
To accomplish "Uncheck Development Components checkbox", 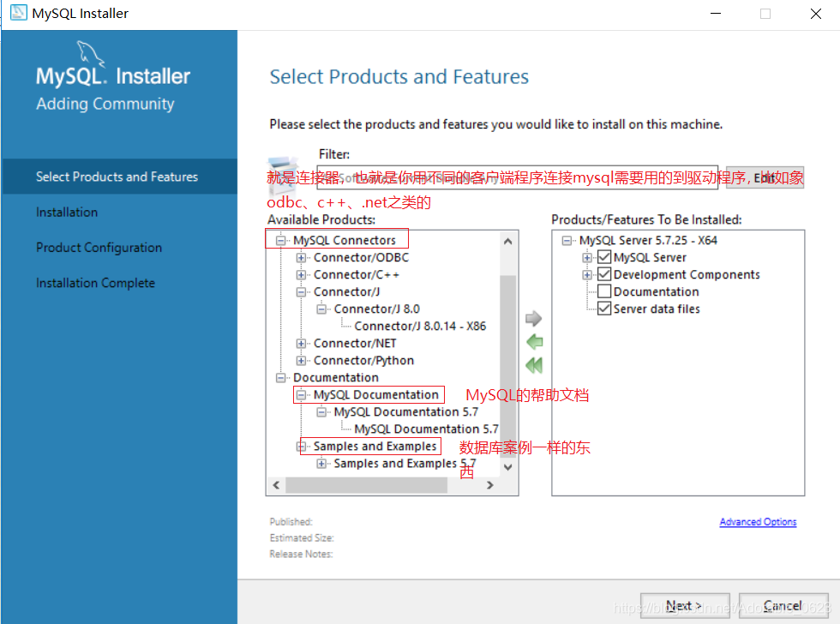I will click(604, 274).
